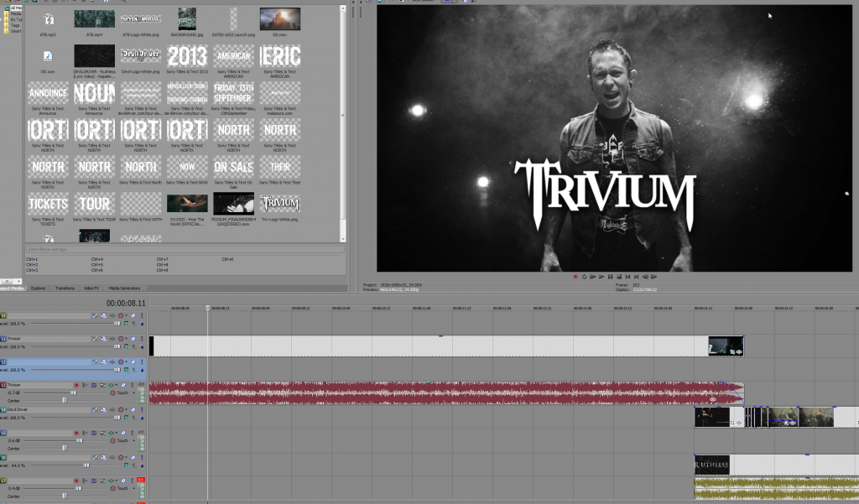Switch to the Video FX tab
The width and height of the screenshot is (859, 504).
tap(91, 288)
